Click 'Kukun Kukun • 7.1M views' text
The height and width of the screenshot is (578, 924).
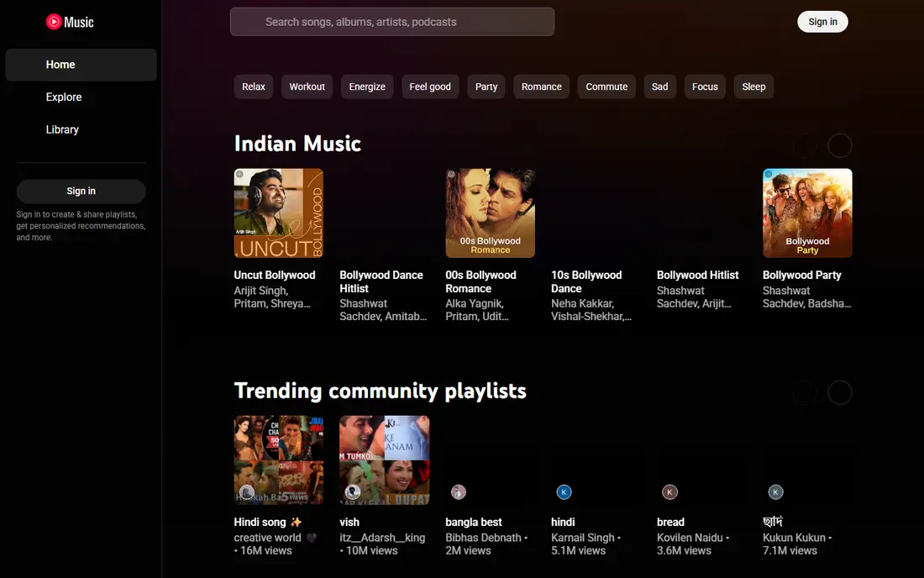coord(797,544)
